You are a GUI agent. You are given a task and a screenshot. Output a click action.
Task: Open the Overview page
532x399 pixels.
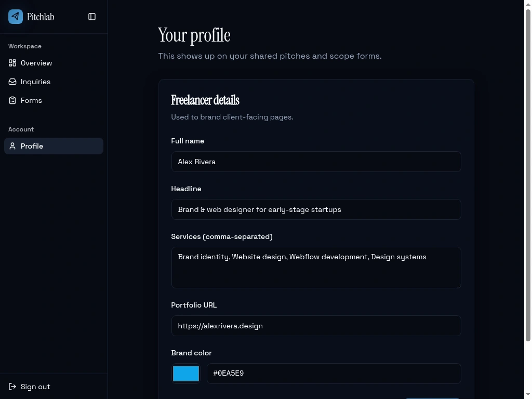36,63
